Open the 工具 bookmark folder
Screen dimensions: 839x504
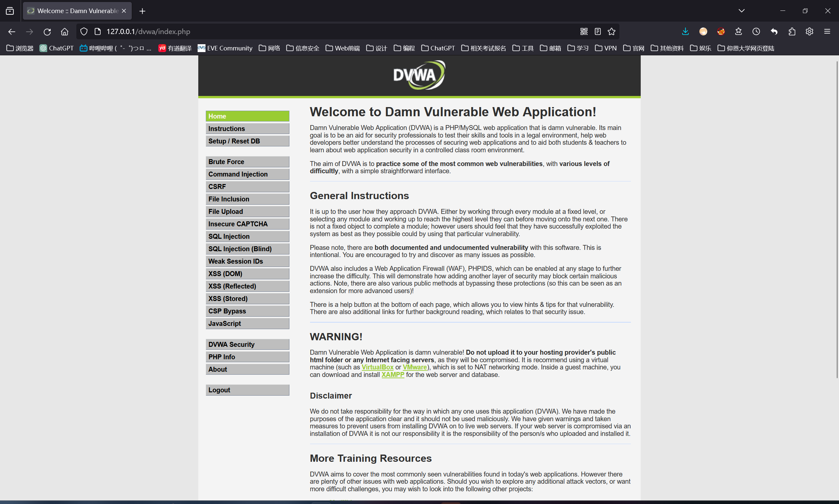(523, 48)
